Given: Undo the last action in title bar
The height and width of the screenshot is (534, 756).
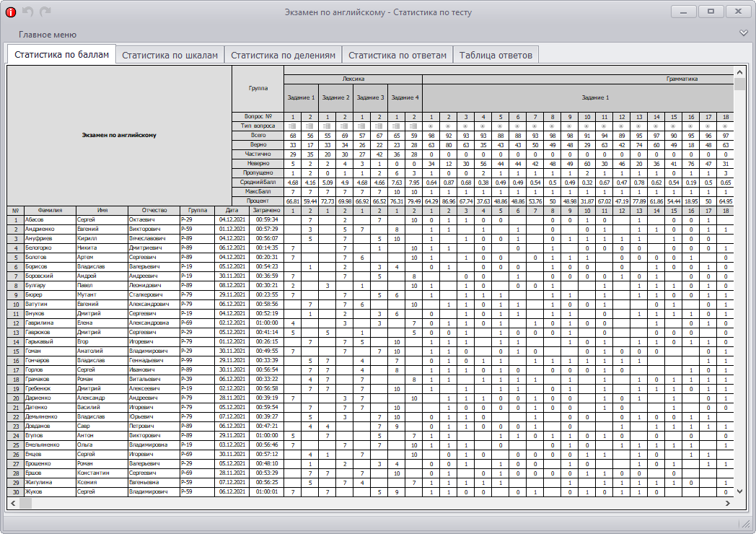Looking at the screenshot, I should tap(28, 12).
